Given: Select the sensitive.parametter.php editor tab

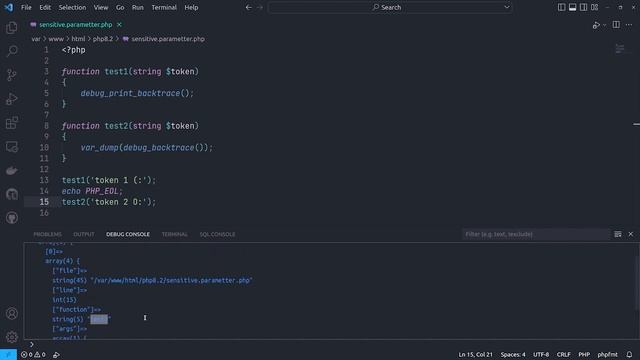Looking at the screenshot, I should coord(76,25).
